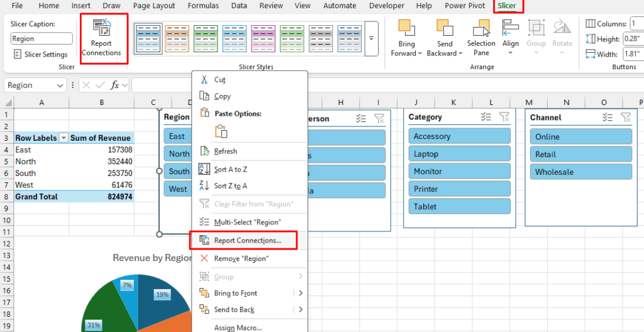Apply the dark green slicer style
The width and height of the screenshot is (644, 332).
pos(206,38)
